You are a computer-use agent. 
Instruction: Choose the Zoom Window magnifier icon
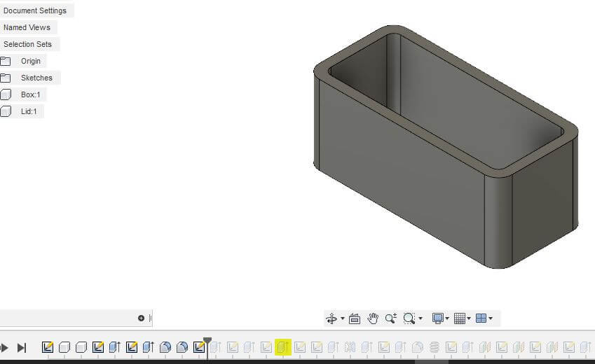409,318
